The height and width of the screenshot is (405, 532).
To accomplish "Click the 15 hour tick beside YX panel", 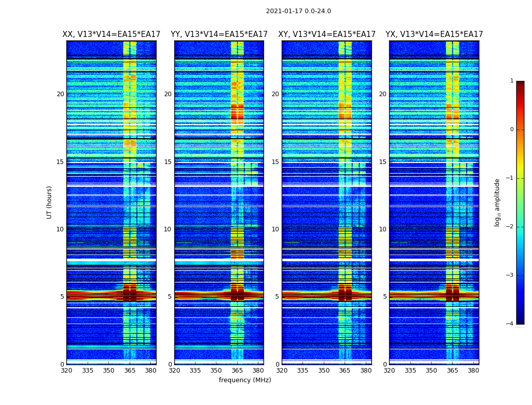I will point(383,162).
